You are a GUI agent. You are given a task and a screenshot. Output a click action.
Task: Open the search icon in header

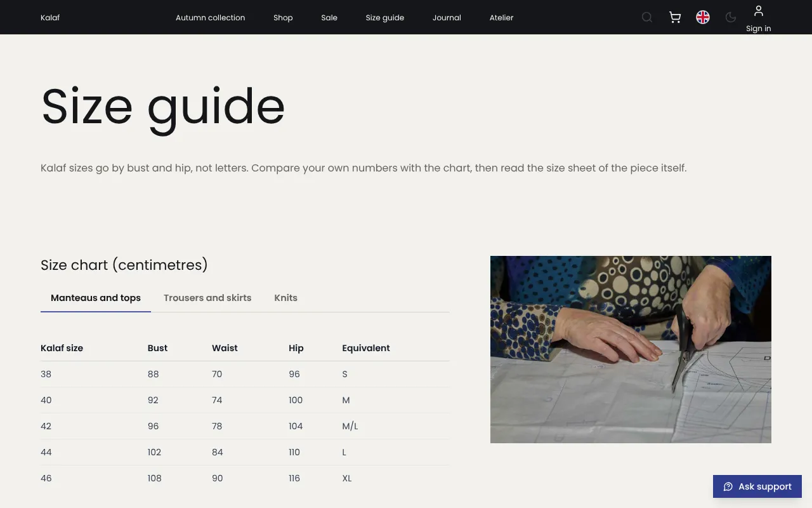pos(647,17)
